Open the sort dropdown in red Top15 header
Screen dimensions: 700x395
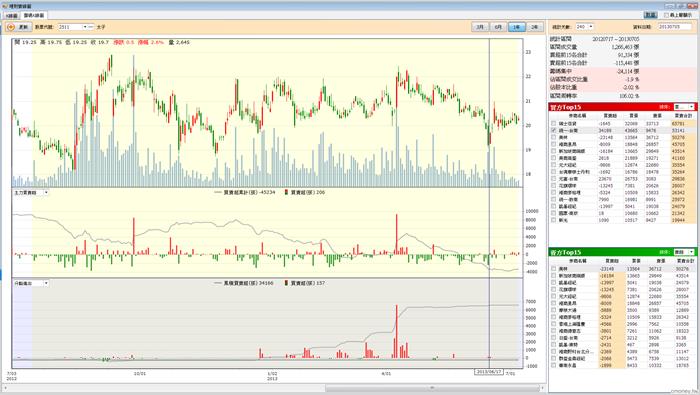tap(691, 107)
